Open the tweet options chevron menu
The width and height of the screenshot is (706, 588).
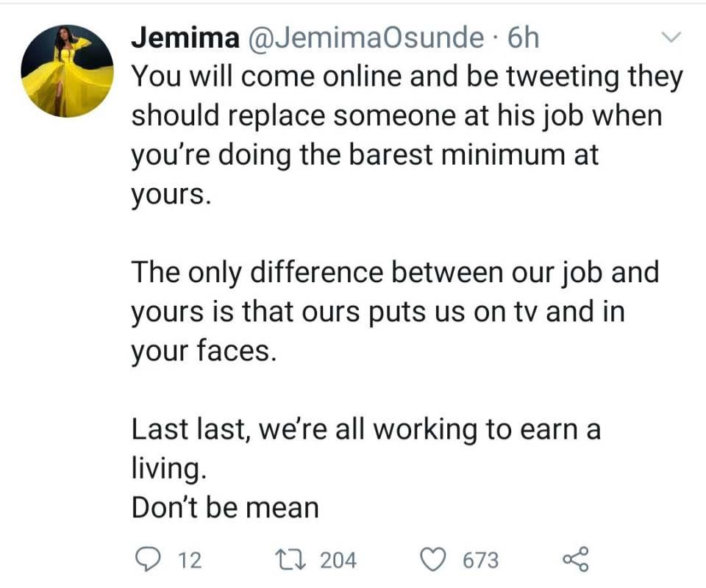click(673, 37)
